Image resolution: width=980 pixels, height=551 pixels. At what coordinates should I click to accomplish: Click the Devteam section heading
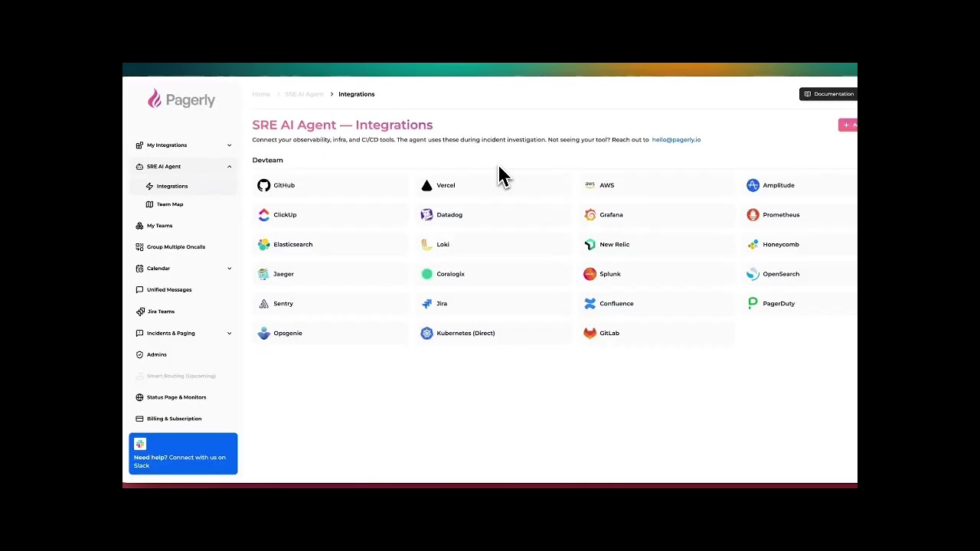tap(268, 160)
